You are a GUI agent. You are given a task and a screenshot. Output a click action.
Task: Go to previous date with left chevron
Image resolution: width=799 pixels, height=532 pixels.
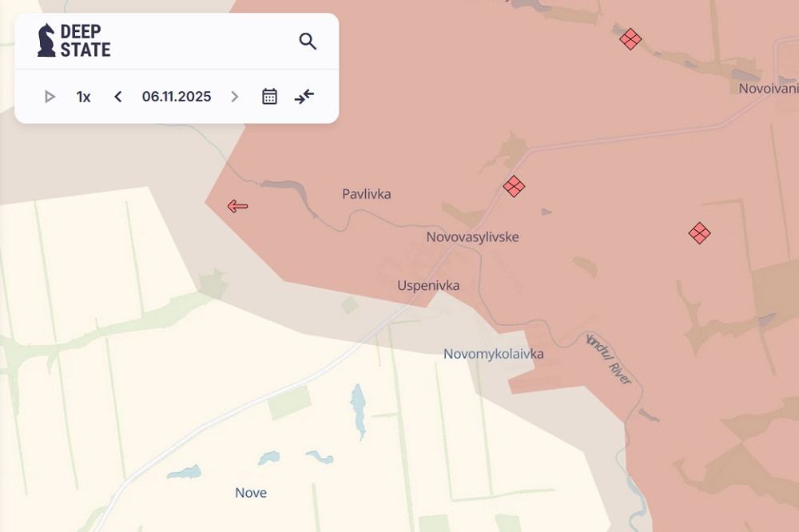click(x=117, y=96)
